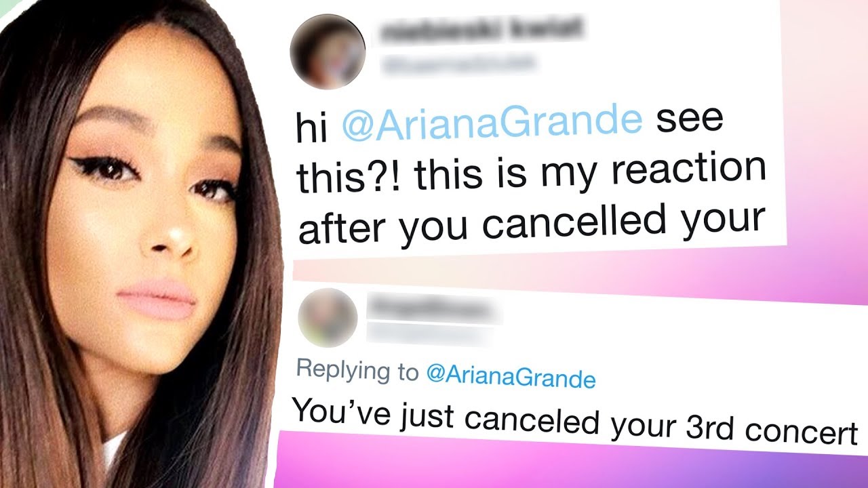Click the words "3rd concert"
Viewport: 868px width, 488px height.
pos(766,426)
